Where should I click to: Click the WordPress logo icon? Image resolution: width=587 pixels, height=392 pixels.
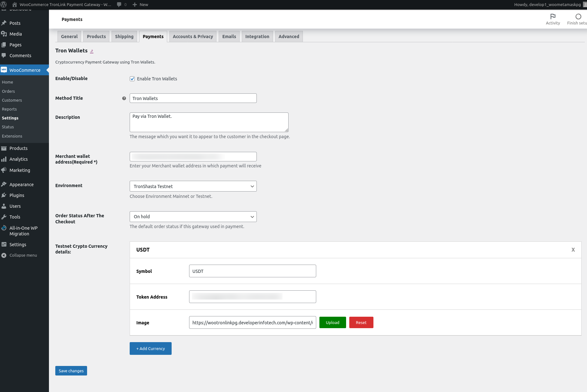(x=4, y=4)
